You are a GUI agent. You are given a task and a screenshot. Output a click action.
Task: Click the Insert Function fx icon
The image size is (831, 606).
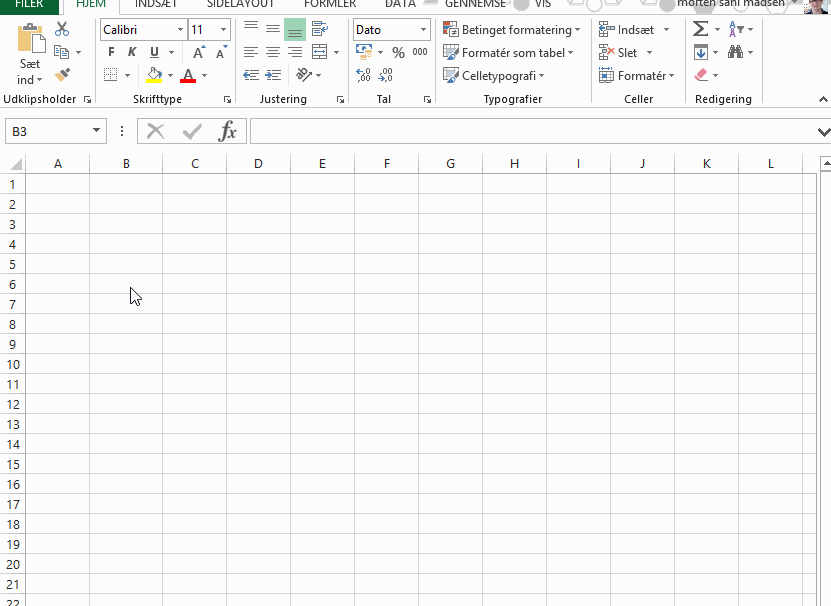[x=228, y=131]
